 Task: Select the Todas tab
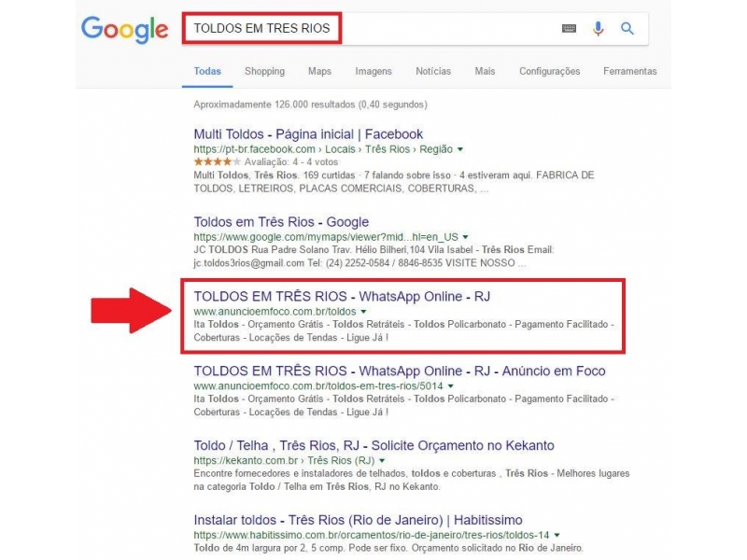click(x=207, y=71)
